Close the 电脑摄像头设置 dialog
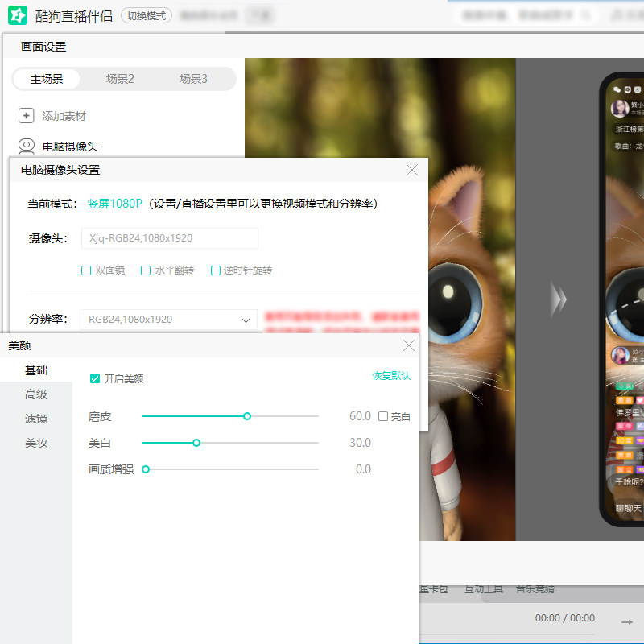The image size is (644, 644). tap(412, 170)
